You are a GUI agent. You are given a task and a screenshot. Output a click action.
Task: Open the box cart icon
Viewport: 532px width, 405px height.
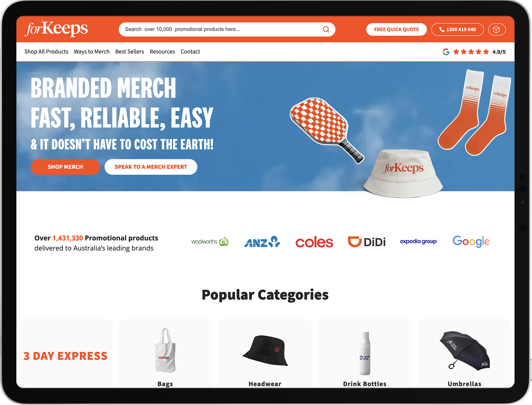pyautogui.click(x=496, y=30)
